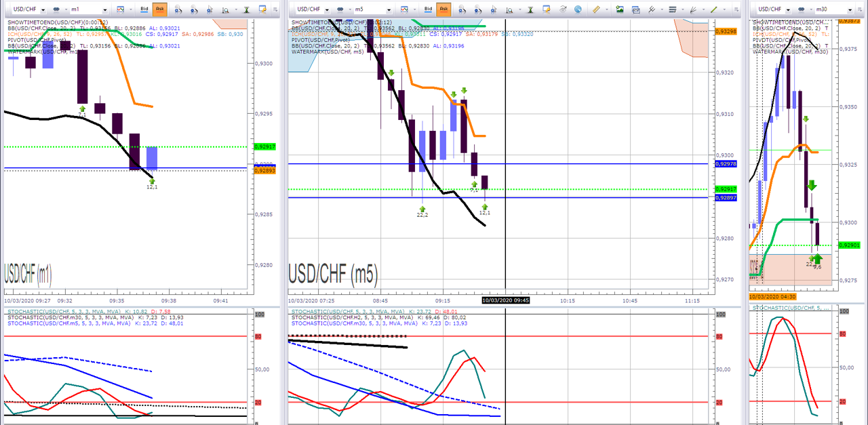
Task: Click autoscale icon in m1 toolbar
Action: (x=246, y=9)
